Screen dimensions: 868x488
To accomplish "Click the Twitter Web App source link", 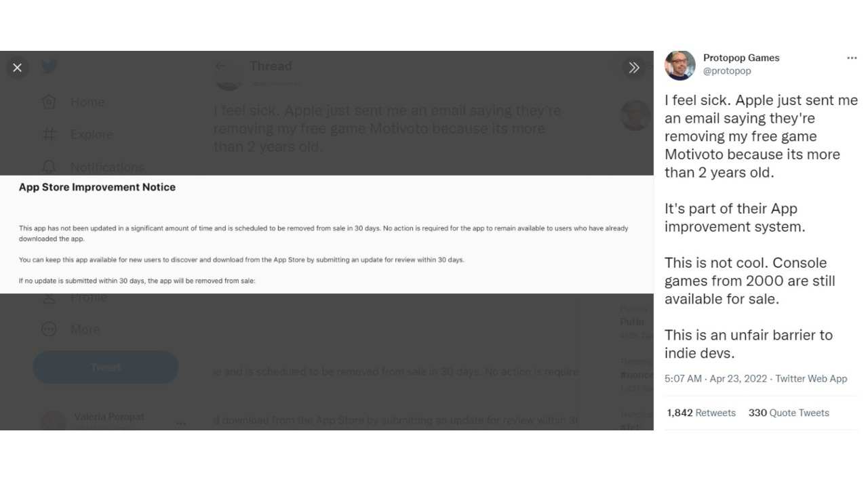I will (811, 379).
